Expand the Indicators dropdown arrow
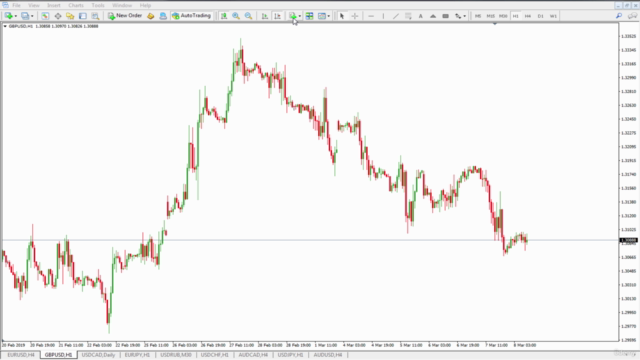Image resolution: width=640 pixels, height=360 pixels. [300, 16]
